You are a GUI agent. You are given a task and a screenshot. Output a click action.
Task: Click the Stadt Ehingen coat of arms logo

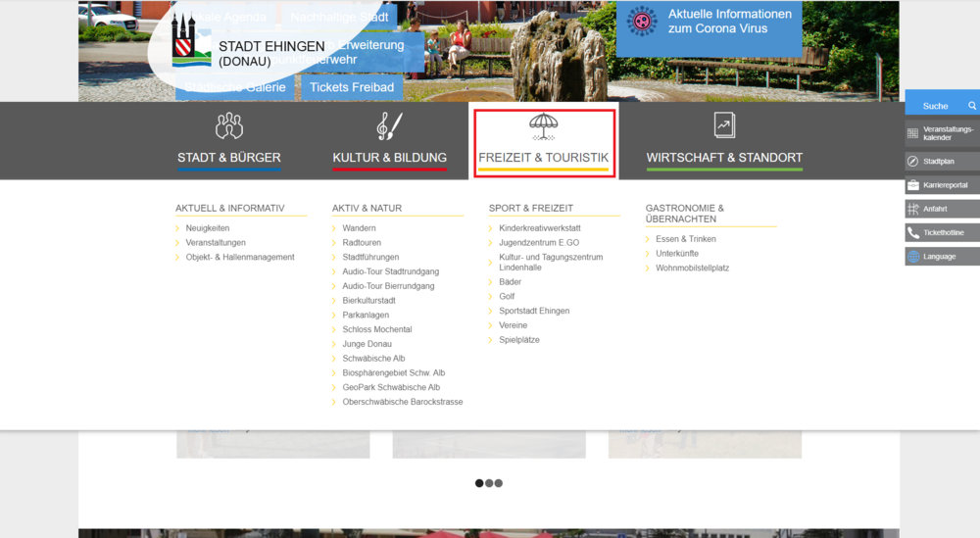191,40
